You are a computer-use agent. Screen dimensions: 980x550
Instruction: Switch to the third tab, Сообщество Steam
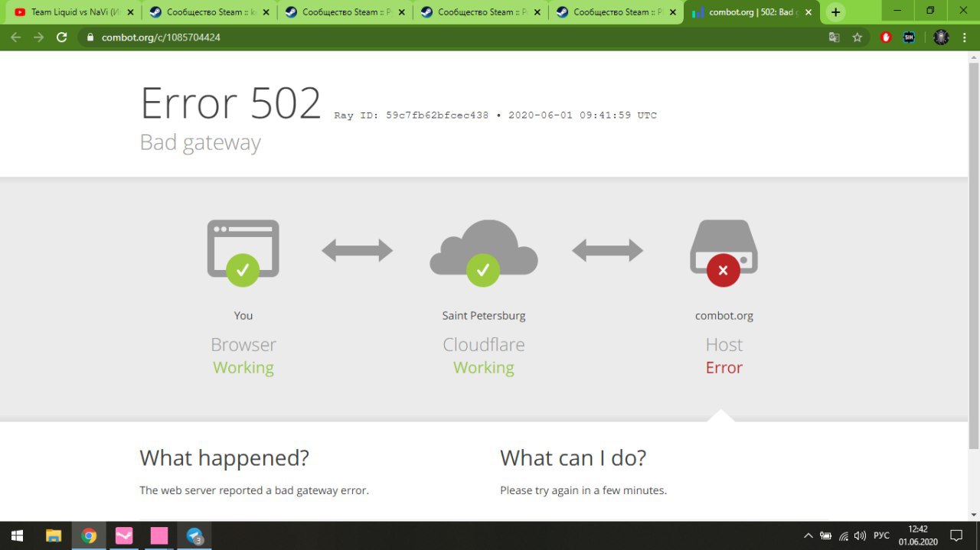pyautogui.click(x=345, y=12)
